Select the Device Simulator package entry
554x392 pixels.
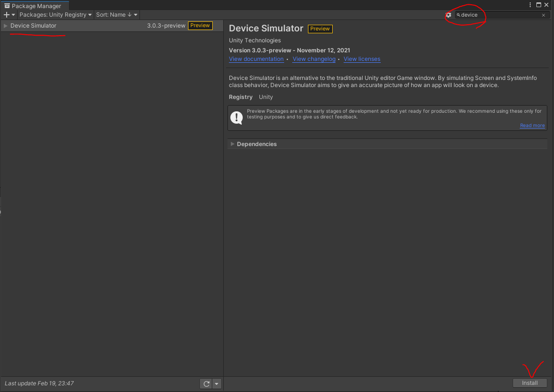[x=112, y=26]
